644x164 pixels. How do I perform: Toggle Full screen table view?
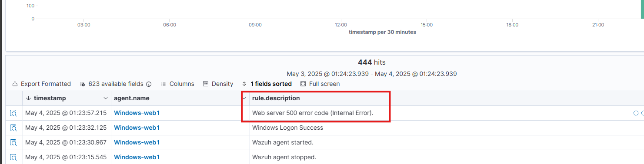tap(320, 84)
